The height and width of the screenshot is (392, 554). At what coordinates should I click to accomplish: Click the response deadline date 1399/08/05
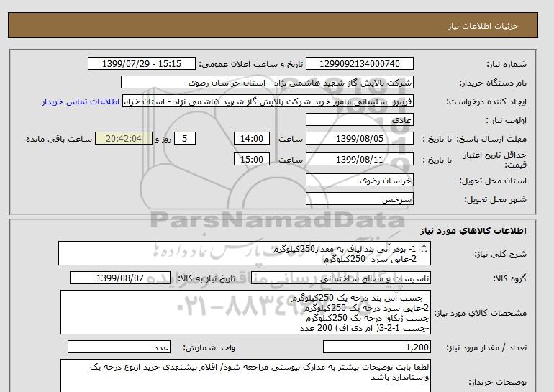(x=360, y=139)
